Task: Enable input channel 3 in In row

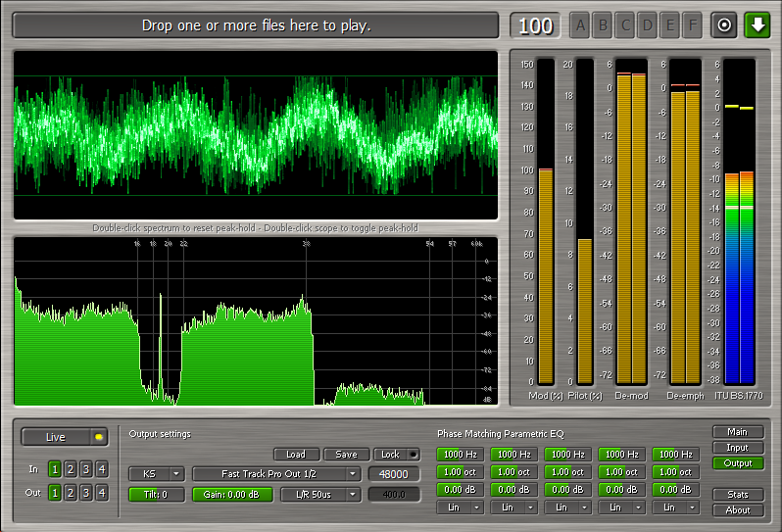Action: (86, 469)
